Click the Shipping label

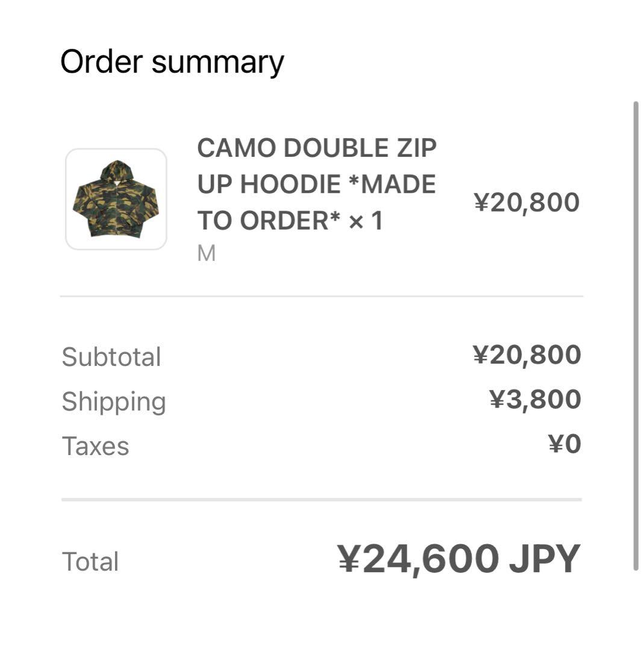click(114, 401)
